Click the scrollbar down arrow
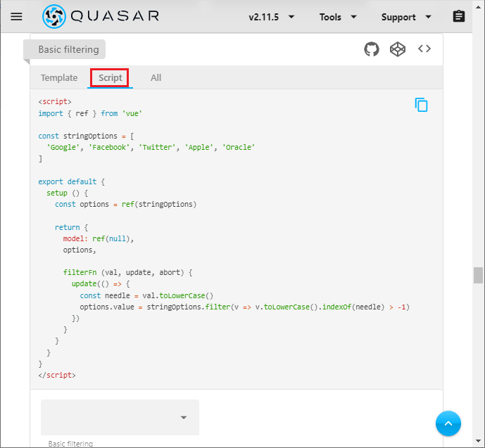485x448 pixels. (478, 441)
